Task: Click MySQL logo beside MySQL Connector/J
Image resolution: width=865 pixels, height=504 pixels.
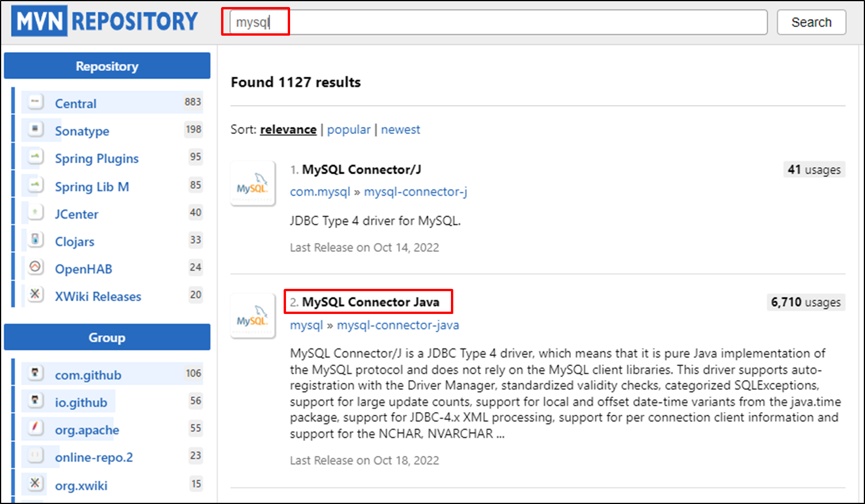Action: [x=253, y=184]
